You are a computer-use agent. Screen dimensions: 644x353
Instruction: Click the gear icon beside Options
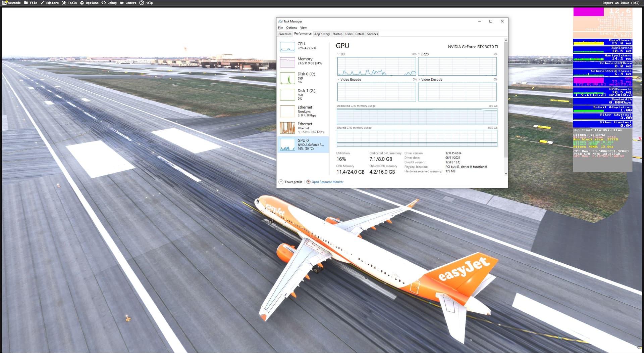pos(82,3)
